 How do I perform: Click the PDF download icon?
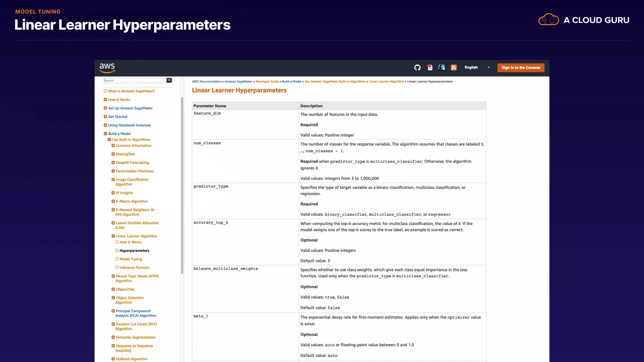(x=429, y=68)
